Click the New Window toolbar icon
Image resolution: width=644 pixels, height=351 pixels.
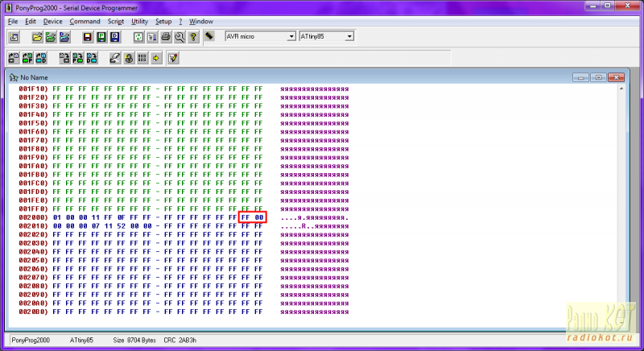(x=14, y=37)
